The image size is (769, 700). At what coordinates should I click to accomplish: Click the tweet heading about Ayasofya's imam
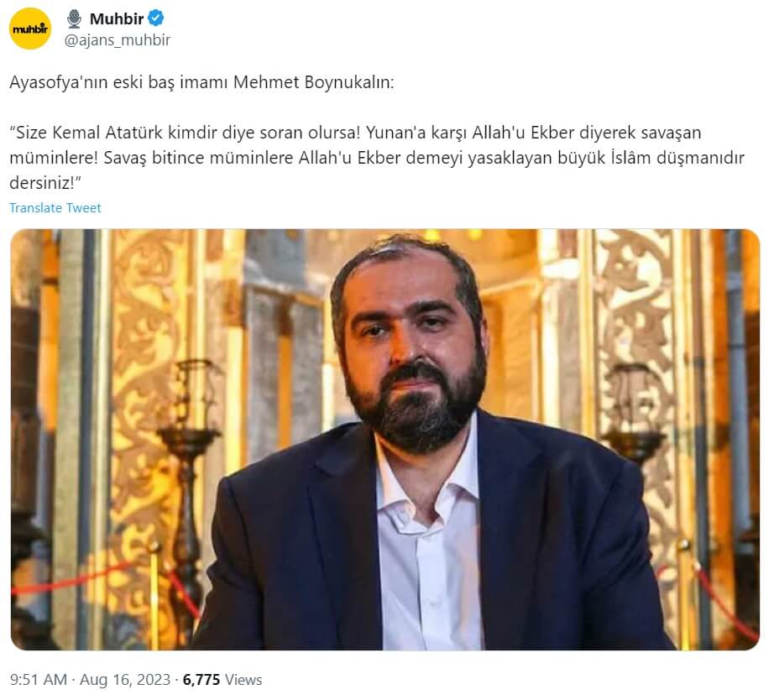coord(201,82)
